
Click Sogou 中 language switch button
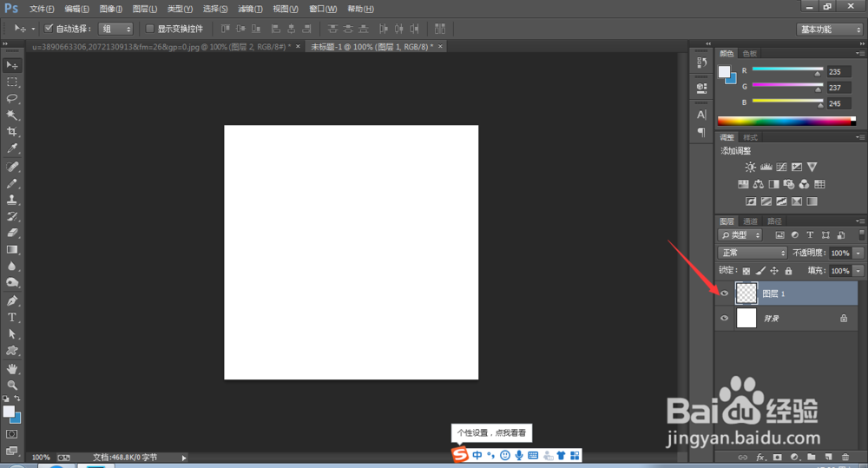477,455
